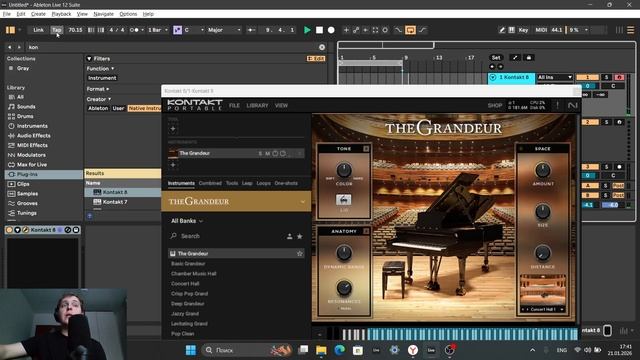Open the Kontakt LIBRARY menu
The image size is (640, 360).
click(x=257, y=105)
